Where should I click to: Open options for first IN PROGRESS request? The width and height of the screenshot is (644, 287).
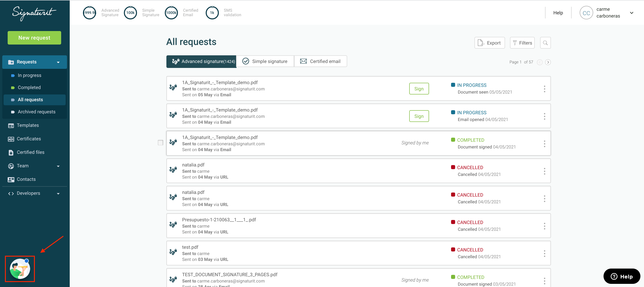544,89
